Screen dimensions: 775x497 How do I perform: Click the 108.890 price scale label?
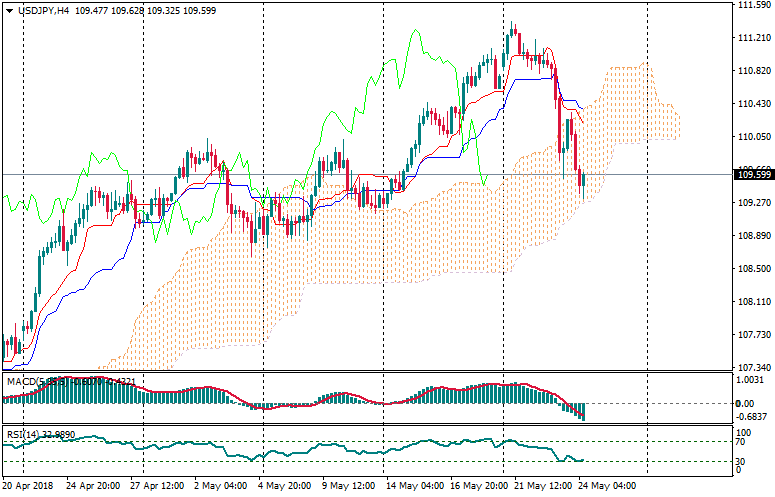pos(750,236)
